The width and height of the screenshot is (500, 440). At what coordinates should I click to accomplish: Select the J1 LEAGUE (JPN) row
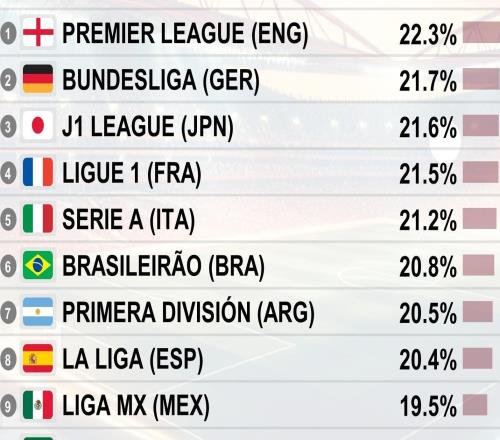tap(250, 126)
